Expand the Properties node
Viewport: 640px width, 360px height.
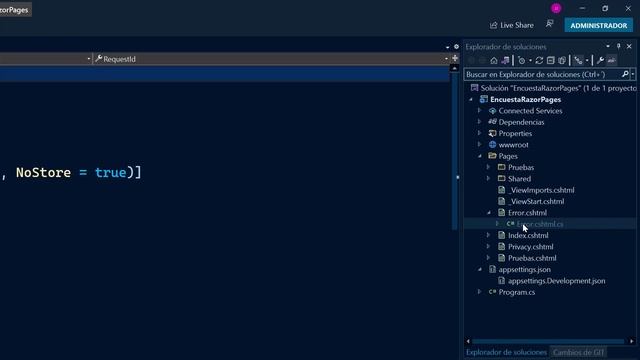coord(480,133)
